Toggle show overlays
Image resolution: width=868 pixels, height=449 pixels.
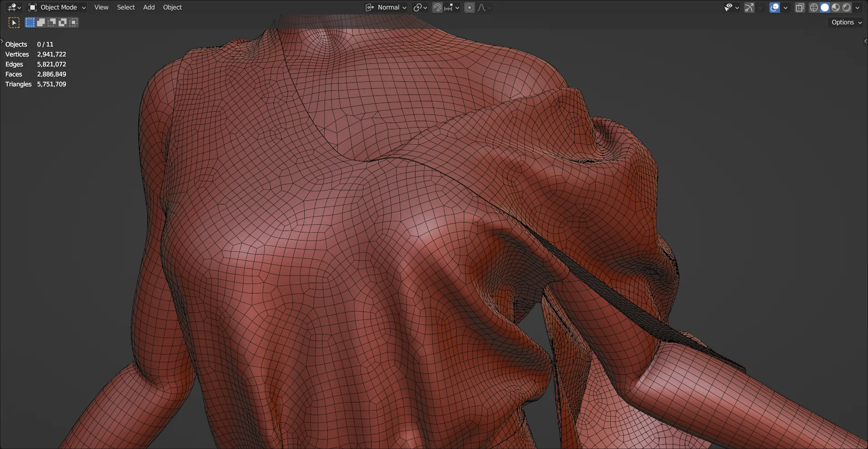(x=774, y=7)
